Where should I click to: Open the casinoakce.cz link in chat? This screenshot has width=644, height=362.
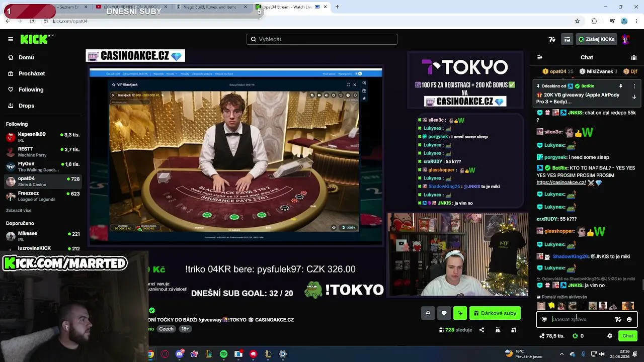point(561,183)
